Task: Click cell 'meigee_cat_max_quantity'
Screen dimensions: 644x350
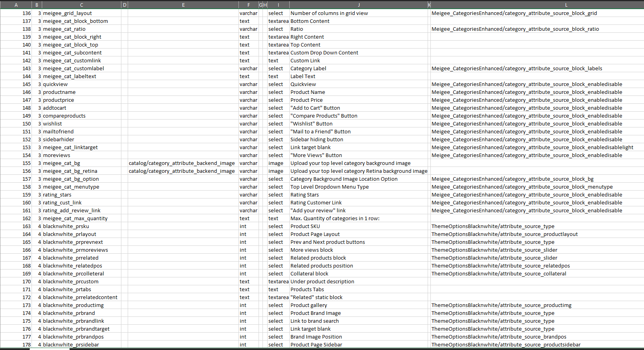Action: [81, 218]
